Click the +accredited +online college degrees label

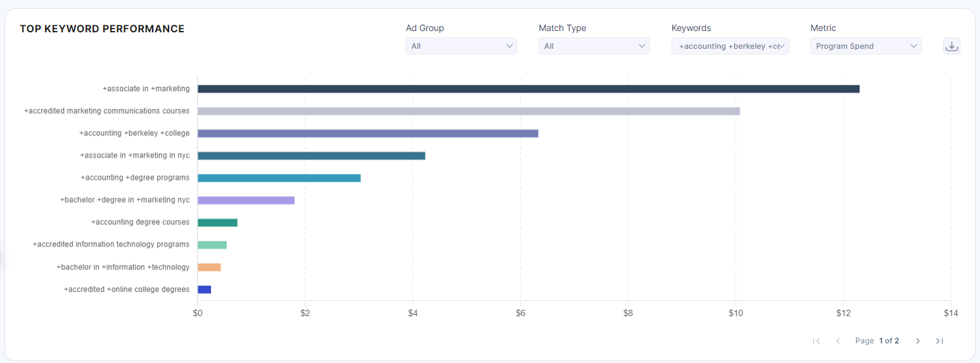pyautogui.click(x=127, y=290)
